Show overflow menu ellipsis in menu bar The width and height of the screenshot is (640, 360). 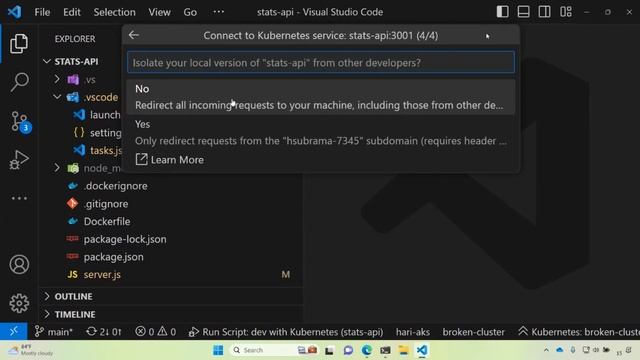tap(218, 12)
